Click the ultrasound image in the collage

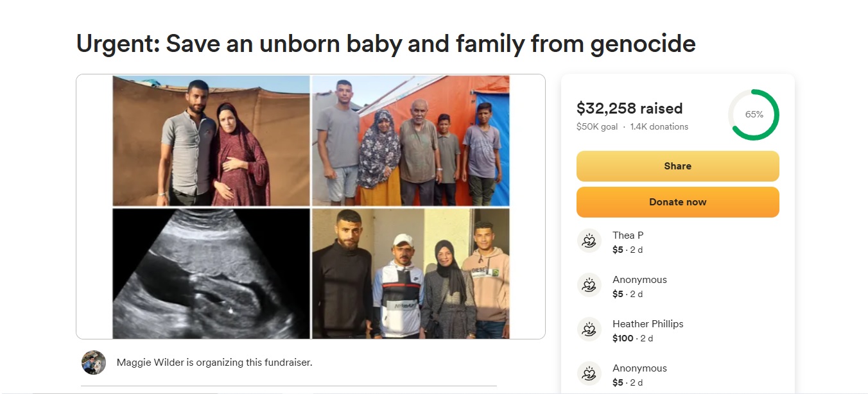click(211, 273)
